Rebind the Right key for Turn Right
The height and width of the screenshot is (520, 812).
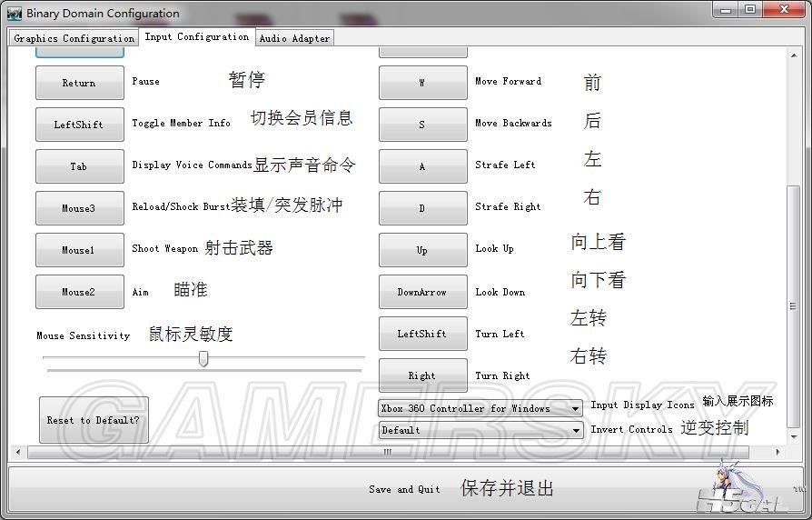pos(422,375)
